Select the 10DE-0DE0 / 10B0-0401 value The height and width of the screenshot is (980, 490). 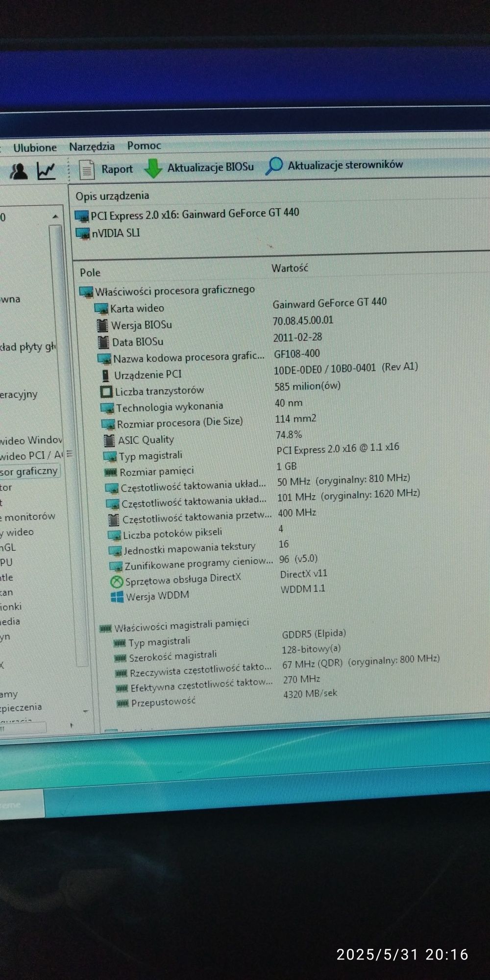click(345, 368)
